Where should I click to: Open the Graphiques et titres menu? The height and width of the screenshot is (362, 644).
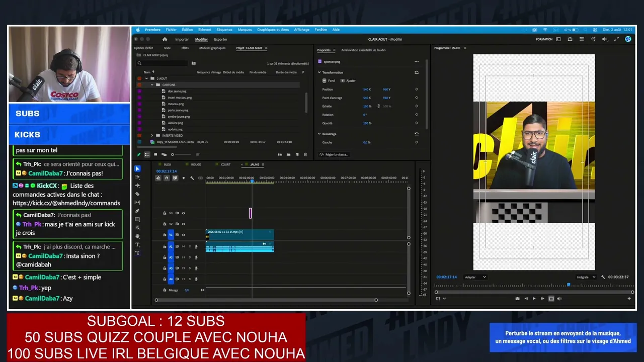pyautogui.click(x=273, y=30)
